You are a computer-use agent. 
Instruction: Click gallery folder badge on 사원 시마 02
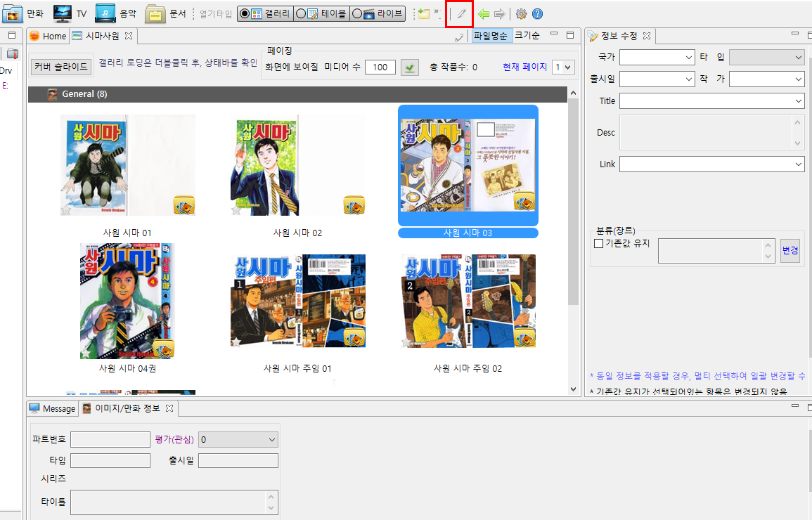[354, 205]
